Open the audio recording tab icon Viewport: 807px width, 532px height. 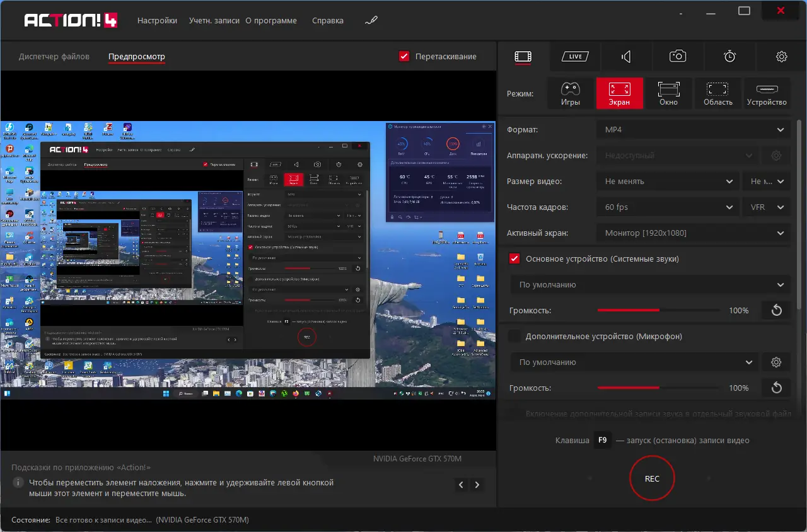(626, 57)
